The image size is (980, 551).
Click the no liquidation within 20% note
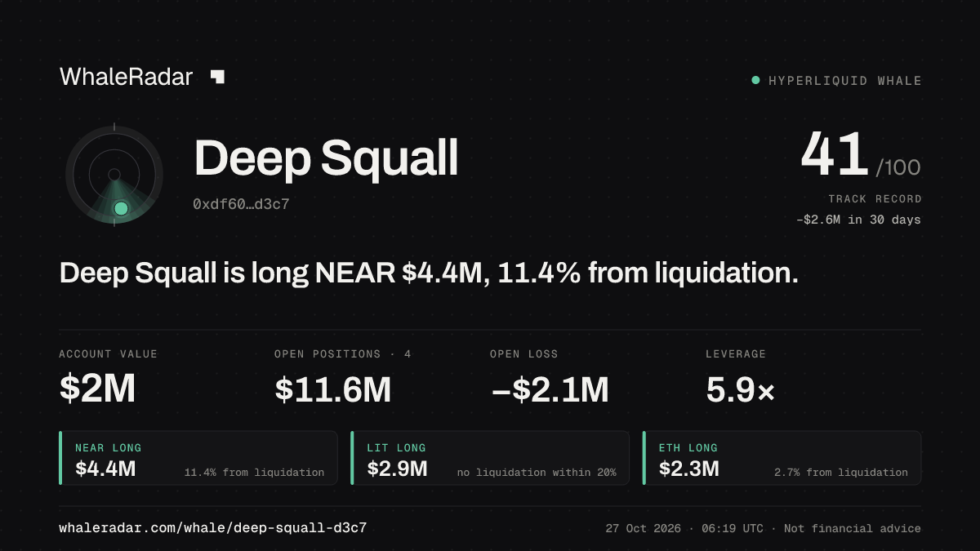[x=537, y=473]
